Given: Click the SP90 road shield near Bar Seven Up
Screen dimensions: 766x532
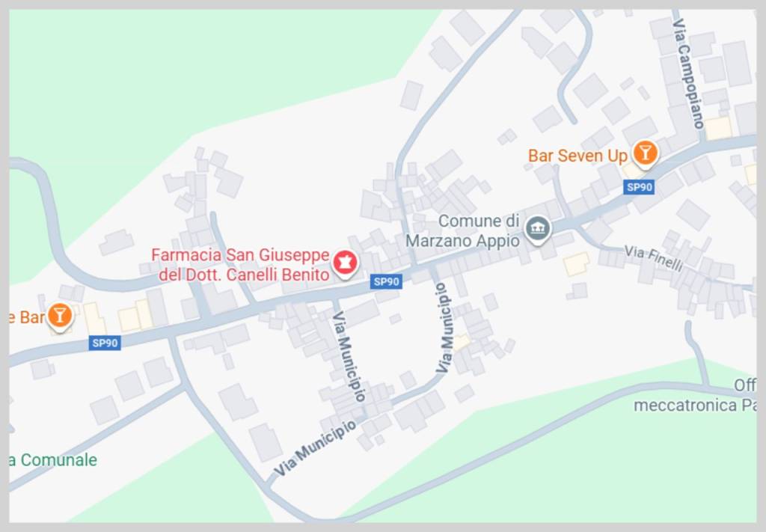Looking at the screenshot, I should [x=639, y=186].
